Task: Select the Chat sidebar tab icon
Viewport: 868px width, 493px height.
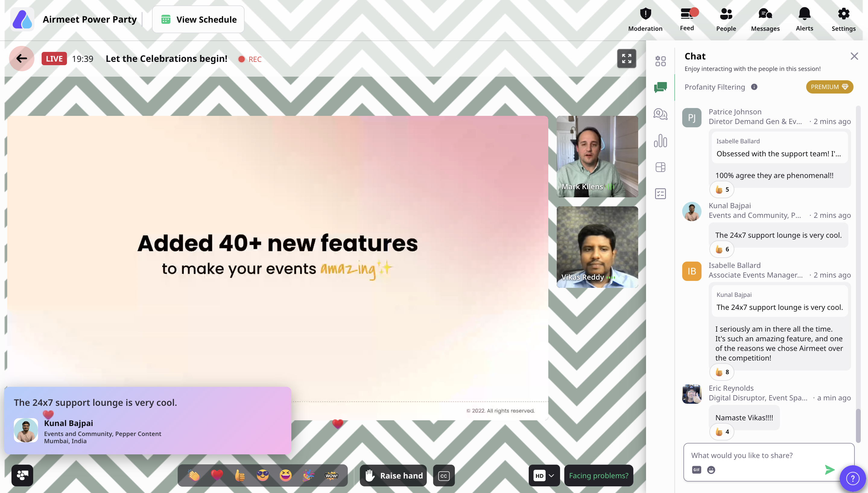Action: pos(660,87)
